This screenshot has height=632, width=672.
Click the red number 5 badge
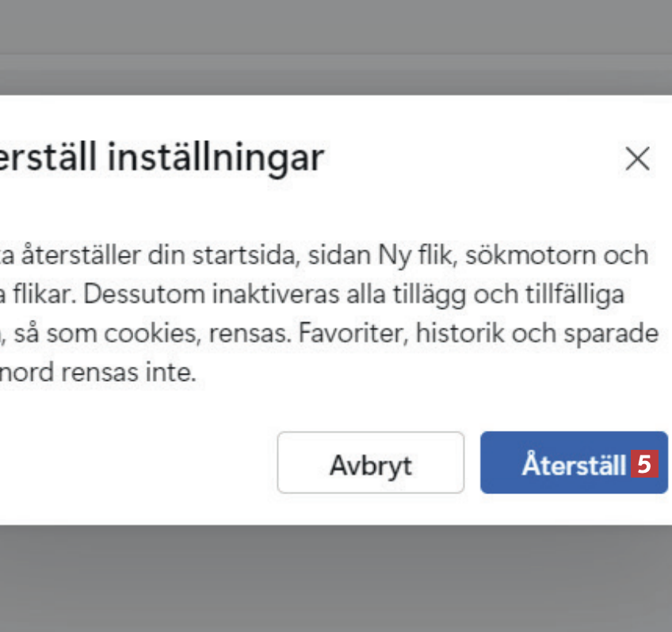pyautogui.click(x=645, y=465)
